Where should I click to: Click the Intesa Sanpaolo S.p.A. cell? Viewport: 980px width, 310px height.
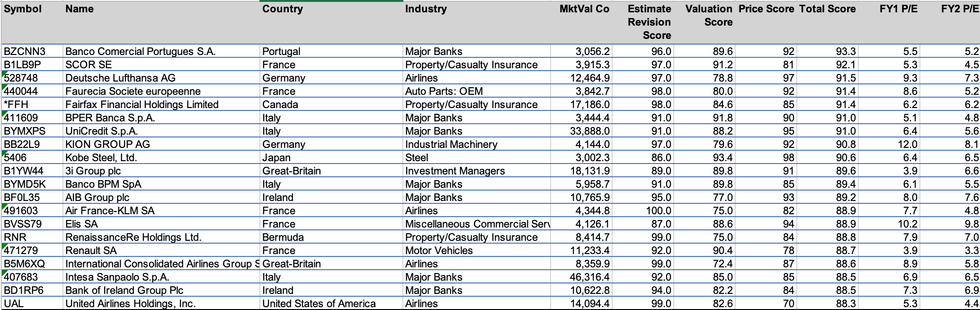[x=161, y=277]
